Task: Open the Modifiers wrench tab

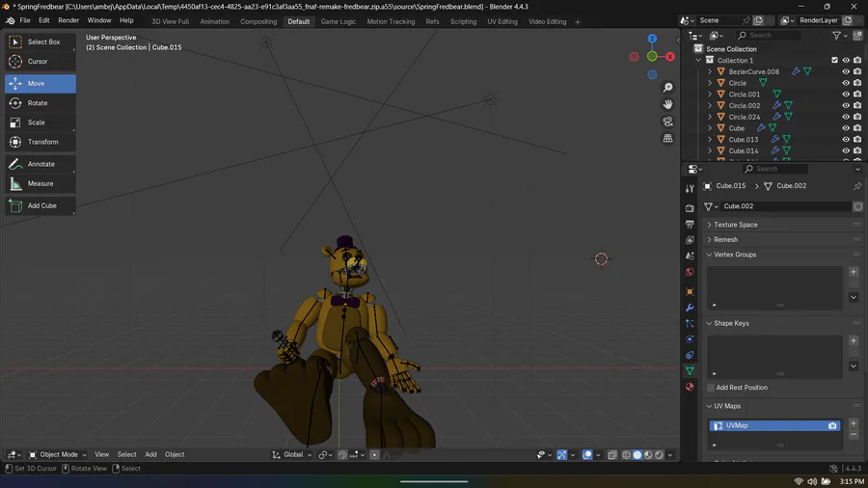Action: tap(690, 308)
